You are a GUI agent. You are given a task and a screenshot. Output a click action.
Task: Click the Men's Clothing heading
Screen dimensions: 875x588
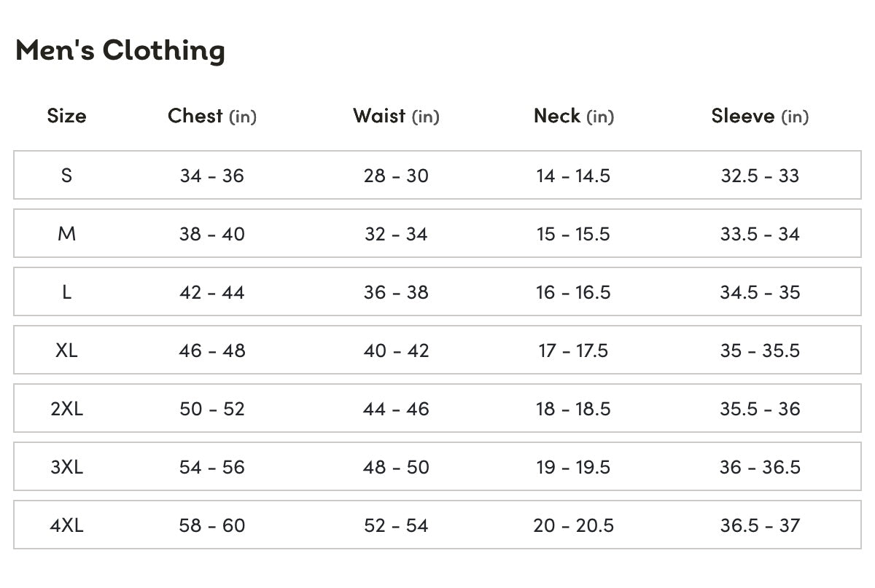(x=120, y=50)
